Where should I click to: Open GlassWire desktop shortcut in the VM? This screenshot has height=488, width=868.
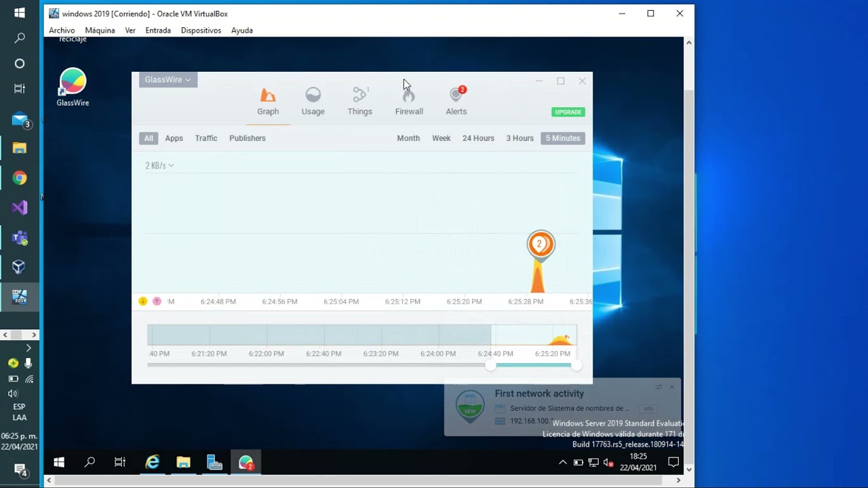pos(73,87)
